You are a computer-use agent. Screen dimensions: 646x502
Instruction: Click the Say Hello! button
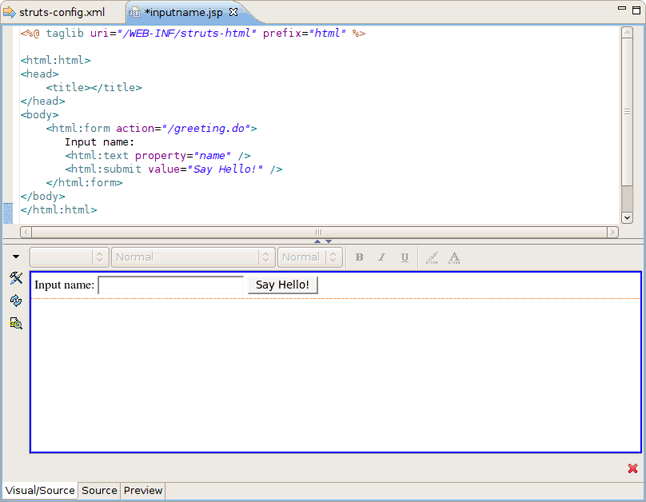283,285
